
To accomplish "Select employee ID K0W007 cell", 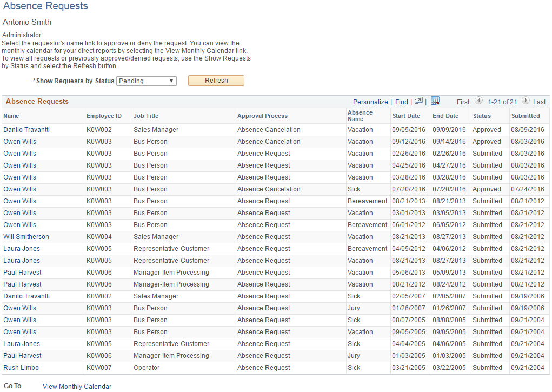I will [99, 368].
